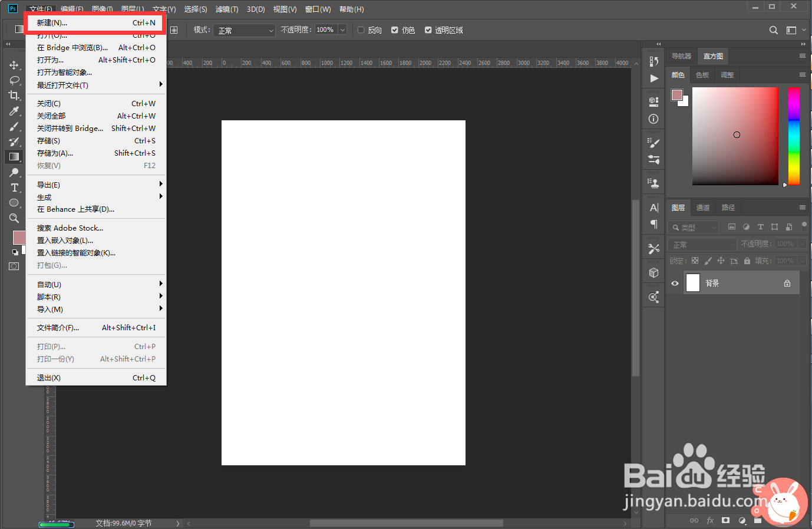Open Color panel options menu
812x529 pixels.
(x=802, y=75)
